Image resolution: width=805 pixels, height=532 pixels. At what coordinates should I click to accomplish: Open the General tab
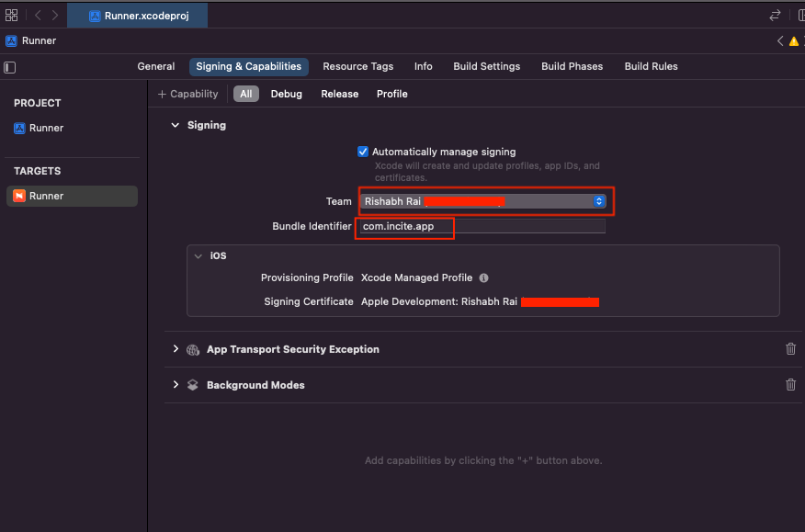[x=156, y=66]
